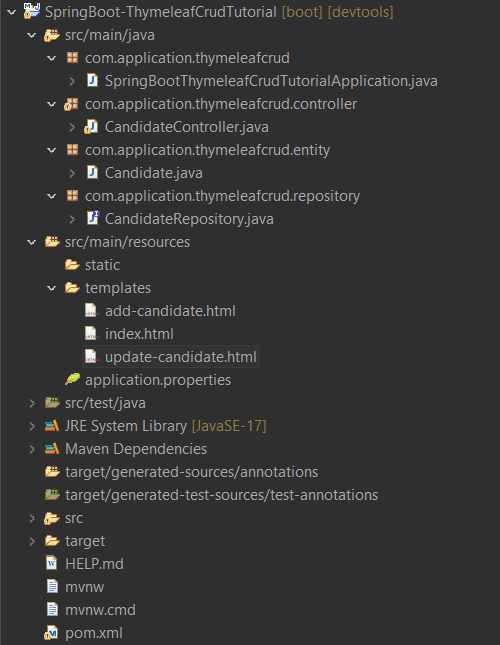Click the CandidateController.java file icon
Image resolution: width=500 pixels, height=645 pixels.
coord(91,127)
